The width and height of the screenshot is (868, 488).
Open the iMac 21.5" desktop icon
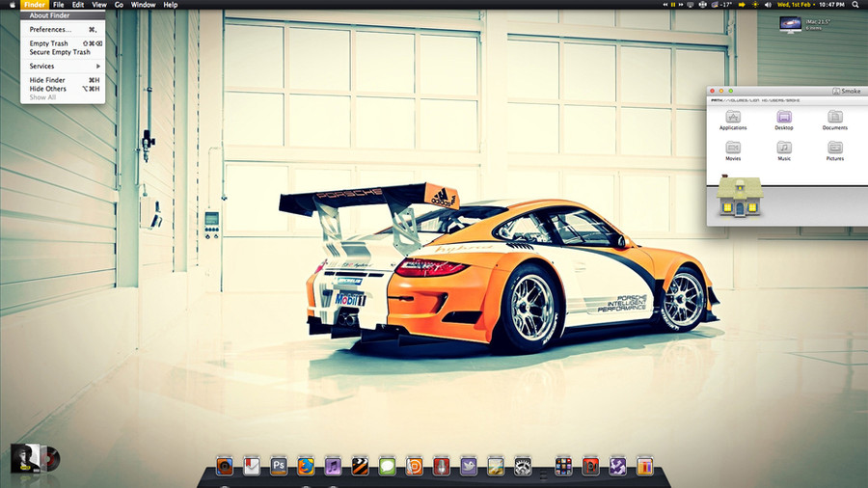point(791,24)
